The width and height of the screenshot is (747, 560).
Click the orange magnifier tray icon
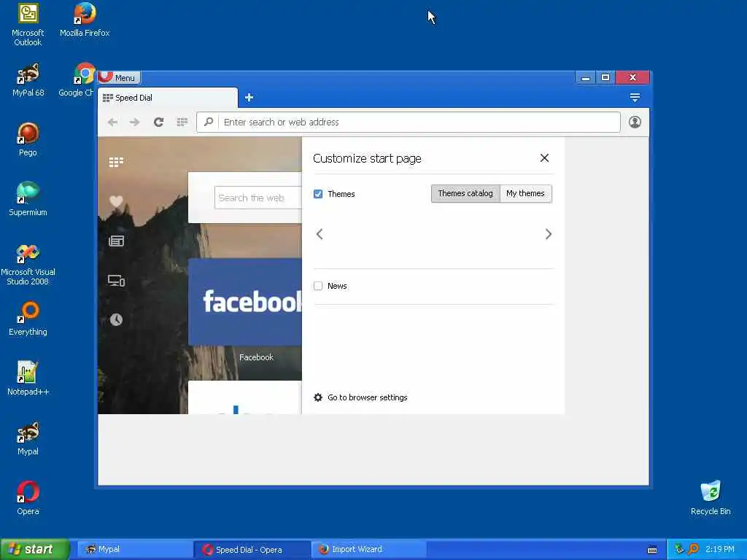[x=693, y=549]
